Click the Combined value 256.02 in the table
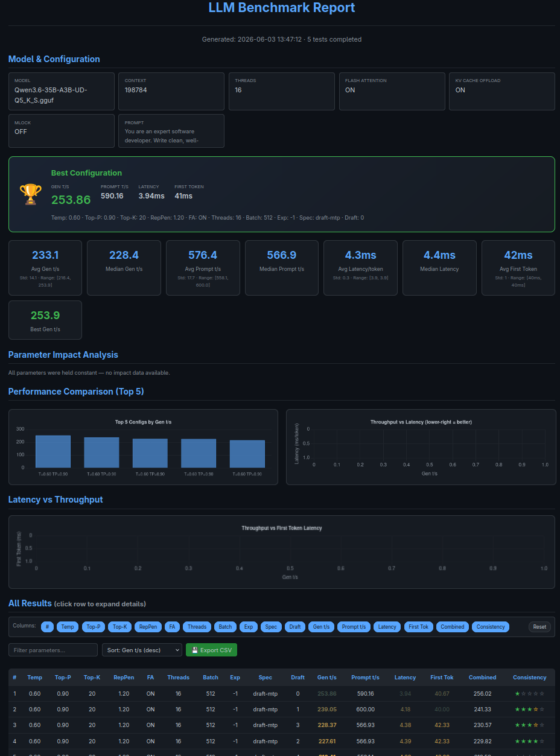 [x=483, y=694]
